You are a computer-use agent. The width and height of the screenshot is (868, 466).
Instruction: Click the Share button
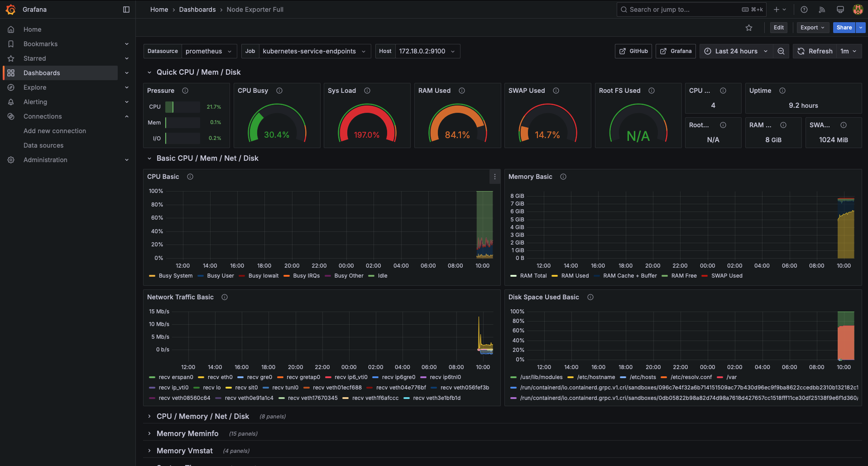[x=844, y=28]
